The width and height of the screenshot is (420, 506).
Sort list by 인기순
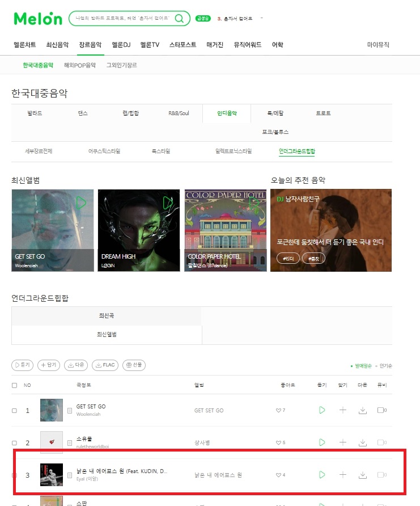pos(385,366)
